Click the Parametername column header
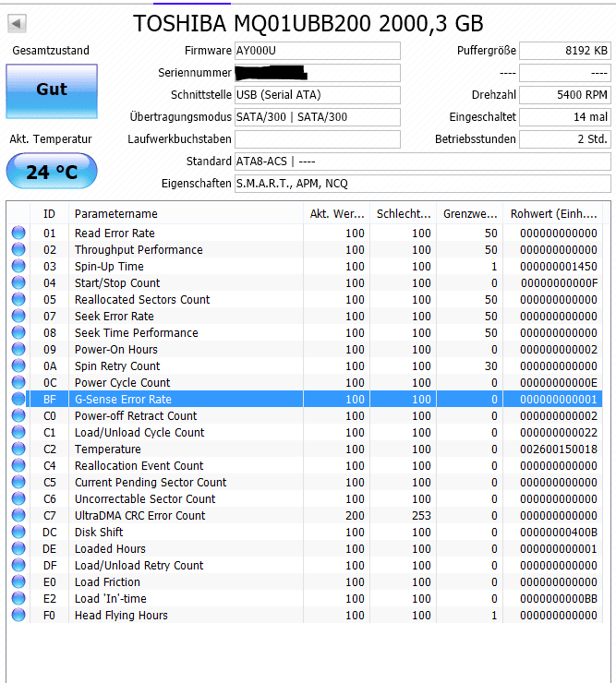 tap(186, 213)
